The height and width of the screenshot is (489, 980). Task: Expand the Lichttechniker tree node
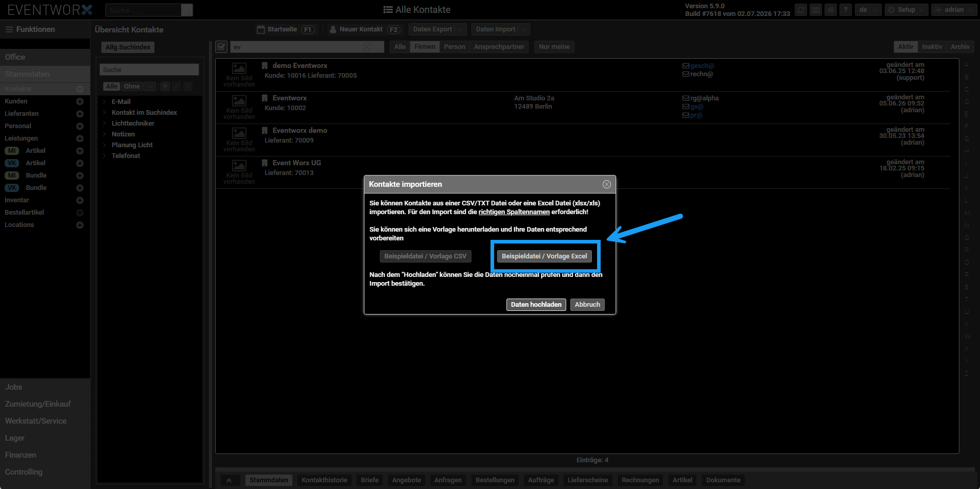(104, 124)
